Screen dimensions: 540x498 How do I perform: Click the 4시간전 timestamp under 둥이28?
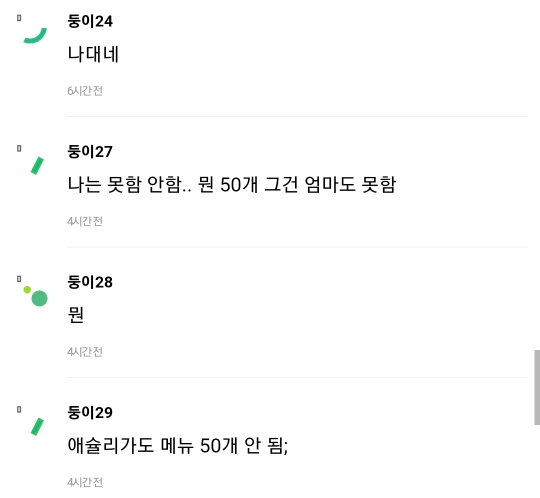point(85,352)
